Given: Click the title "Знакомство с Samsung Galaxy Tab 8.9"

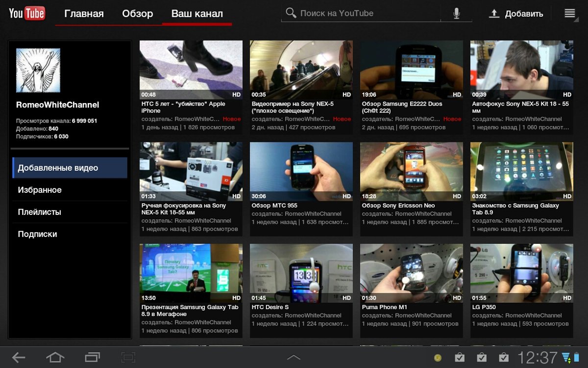Looking at the screenshot, I should [x=515, y=209].
